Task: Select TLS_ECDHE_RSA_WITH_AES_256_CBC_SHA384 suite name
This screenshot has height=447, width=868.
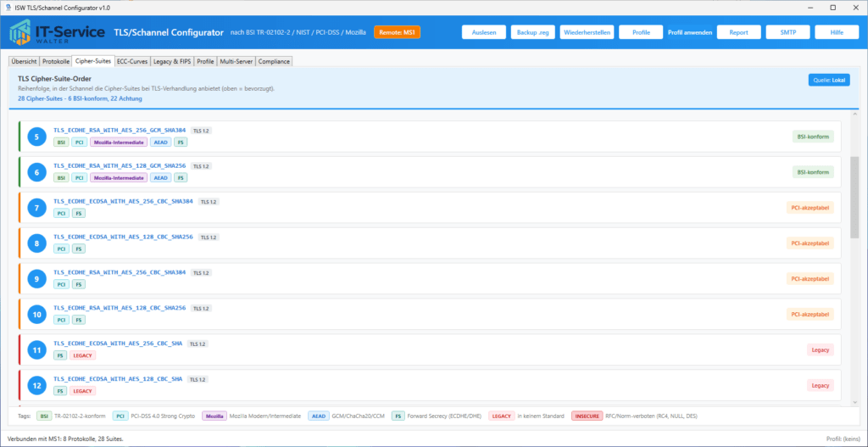Action: coord(120,272)
